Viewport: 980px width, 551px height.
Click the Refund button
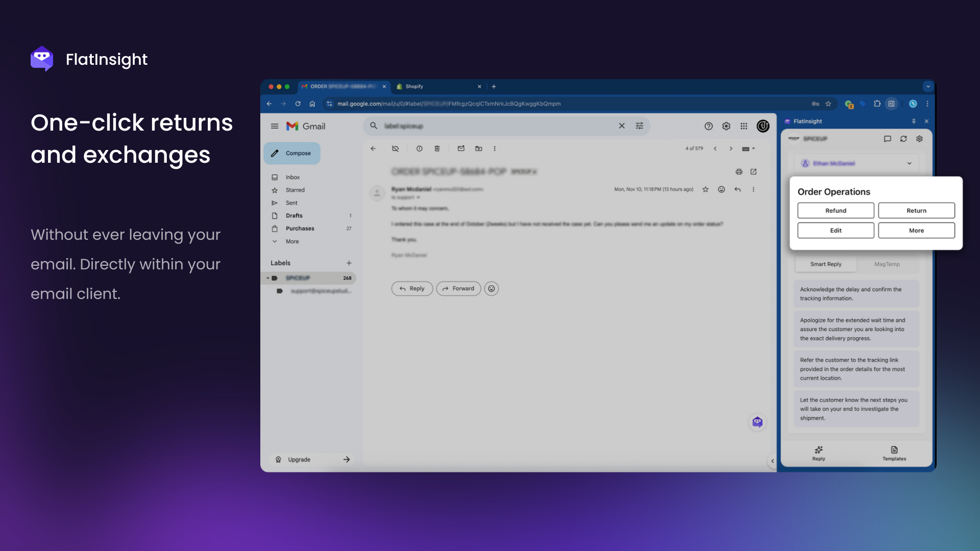tap(836, 210)
